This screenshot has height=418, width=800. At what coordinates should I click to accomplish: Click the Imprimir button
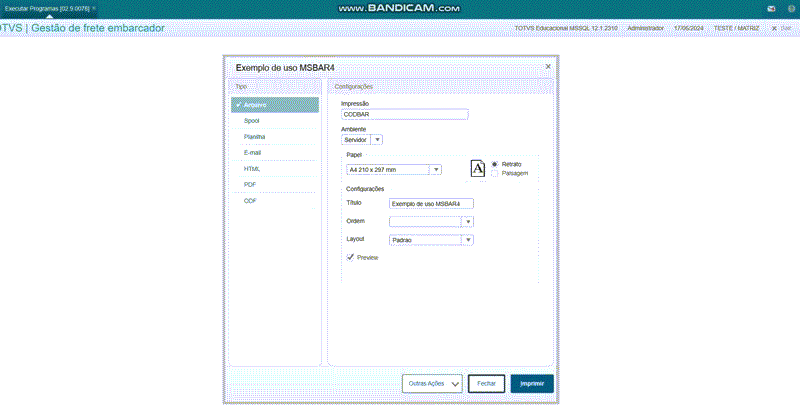[x=532, y=384]
